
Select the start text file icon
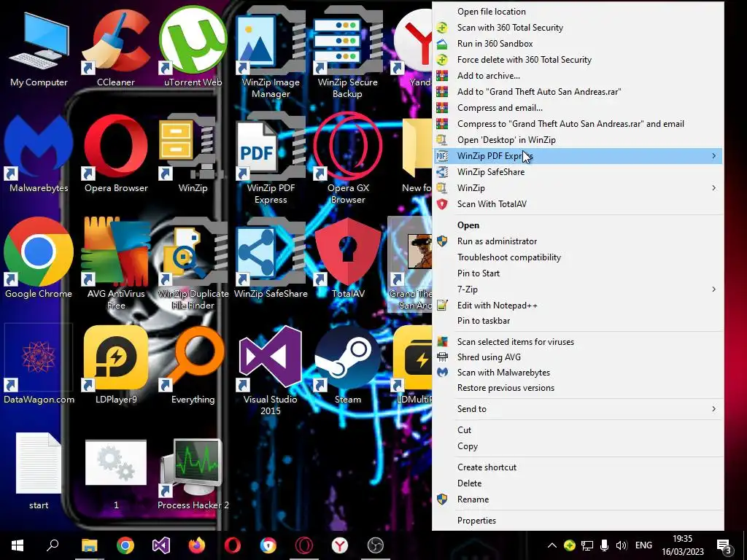39,470
